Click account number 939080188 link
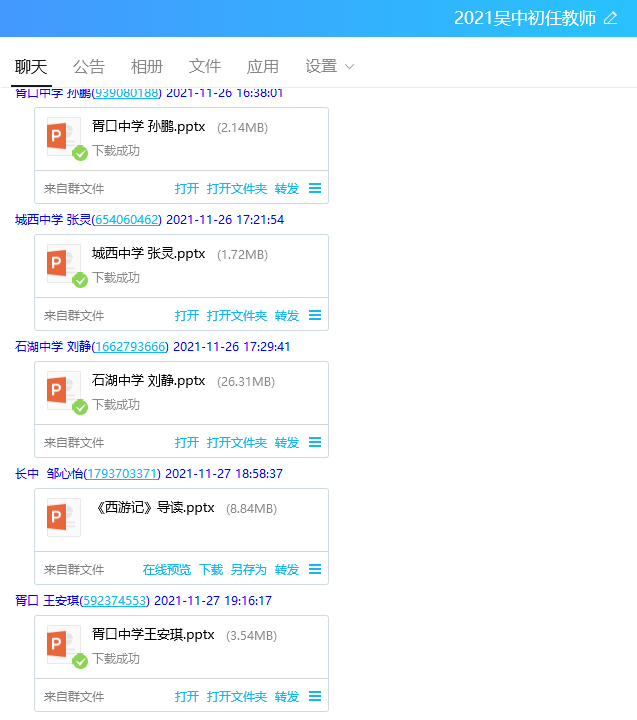This screenshot has width=637, height=720. point(126,93)
